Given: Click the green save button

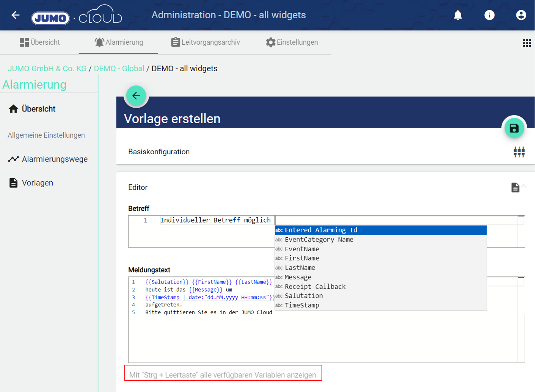Looking at the screenshot, I should [514, 129].
